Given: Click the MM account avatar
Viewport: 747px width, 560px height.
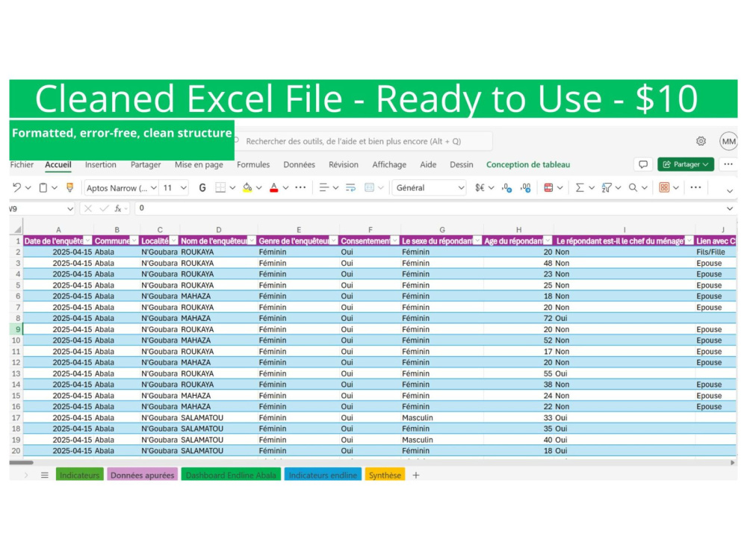Looking at the screenshot, I should coord(728,141).
